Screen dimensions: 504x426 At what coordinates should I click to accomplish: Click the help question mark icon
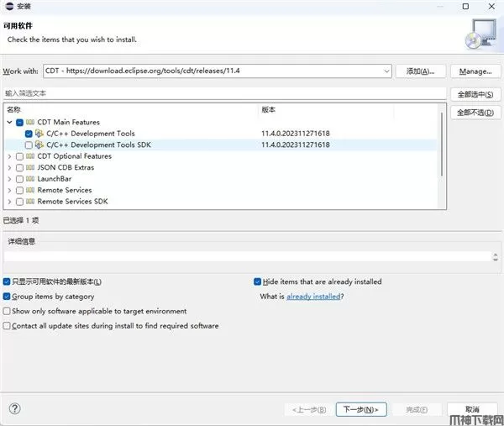pyautogui.click(x=15, y=408)
